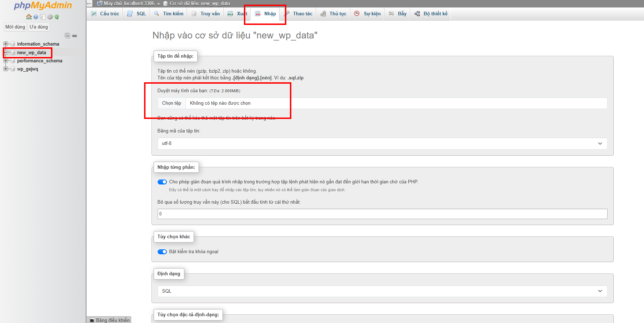644x323 pixels.
Task: Click the 'Không có tệp nào được chọn' text
Action: tap(220, 103)
